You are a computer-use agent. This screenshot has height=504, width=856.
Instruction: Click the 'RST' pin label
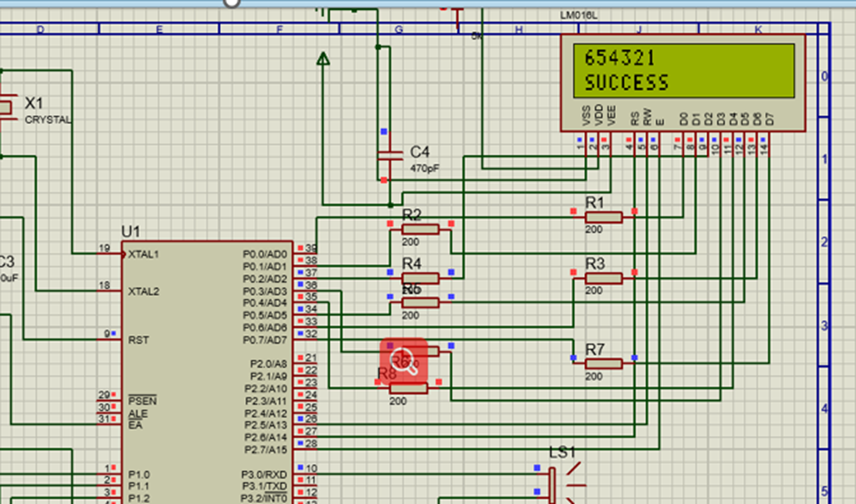[x=138, y=339]
